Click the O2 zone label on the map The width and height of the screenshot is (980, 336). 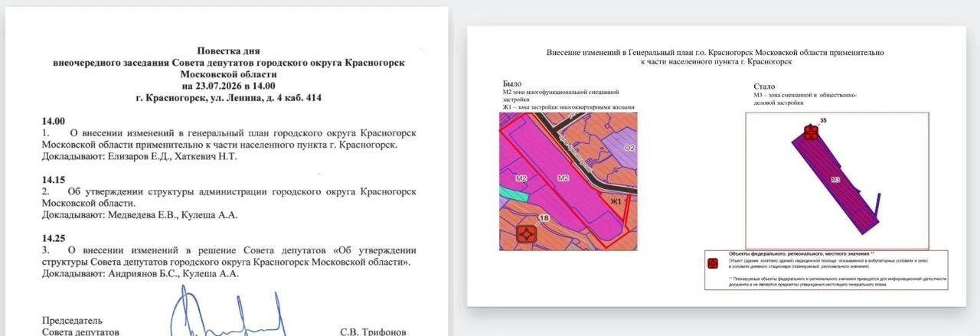coord(630,147)
